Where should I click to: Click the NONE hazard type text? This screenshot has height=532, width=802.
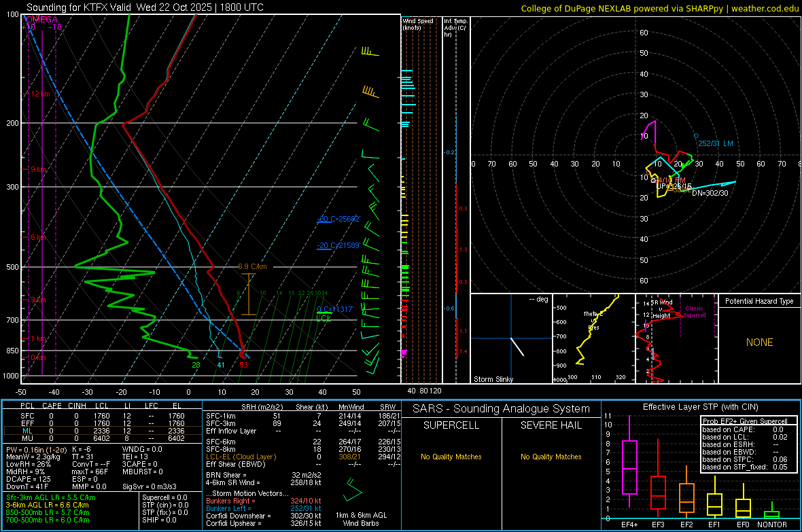click(x=760, y=342)
